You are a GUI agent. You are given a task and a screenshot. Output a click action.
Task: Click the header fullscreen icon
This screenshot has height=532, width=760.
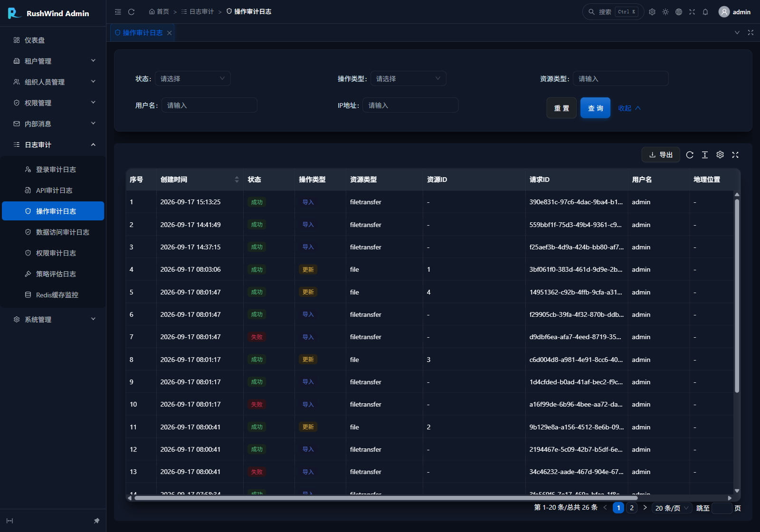point(692,12)
